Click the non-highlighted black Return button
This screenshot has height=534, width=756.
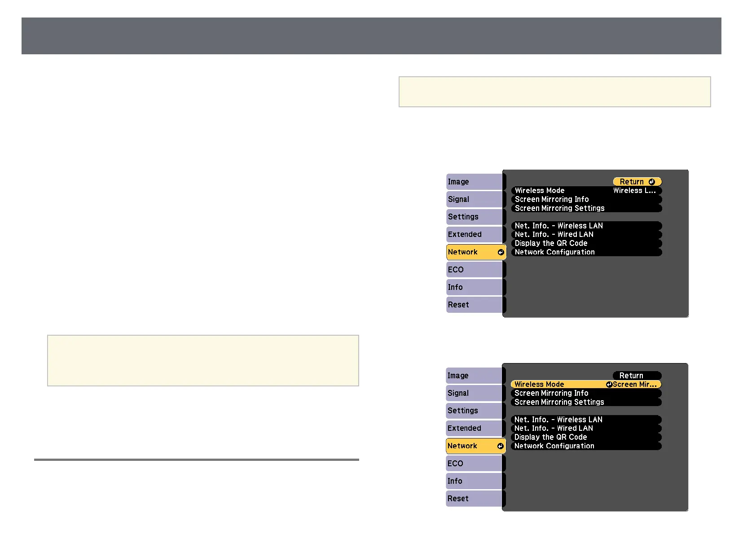click(x=637, y=376)
